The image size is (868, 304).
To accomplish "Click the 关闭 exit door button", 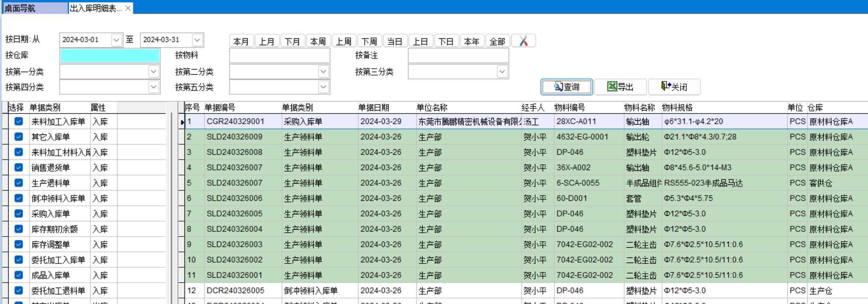I will [674, 87].
